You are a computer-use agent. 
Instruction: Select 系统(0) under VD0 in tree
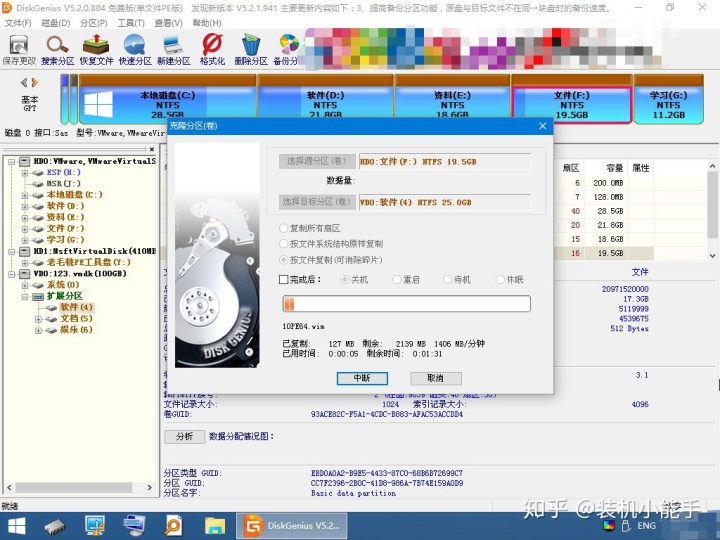[x=63, y=285]
